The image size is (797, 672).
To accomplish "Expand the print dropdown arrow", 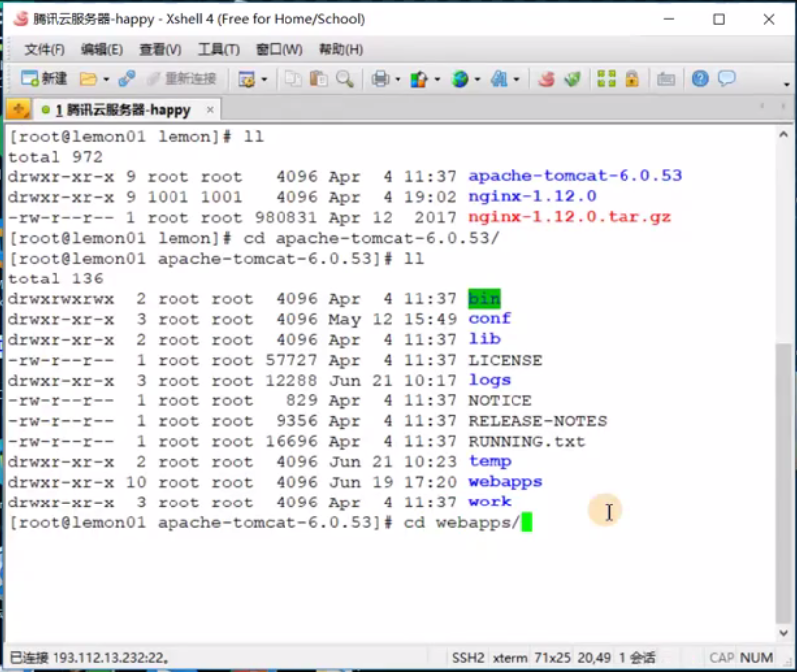I will pyautogui.click(x=398, y=80).
